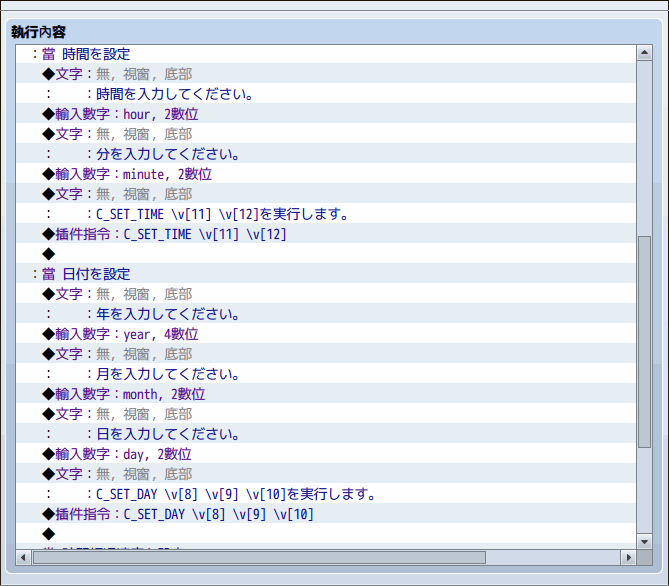The height and width of the screenshot is (586, 669).
Task: Select the text line 'C_SET_DAY \v[8] \v[9] \v[10]を実行します。'
Action: tap(326, 494)
